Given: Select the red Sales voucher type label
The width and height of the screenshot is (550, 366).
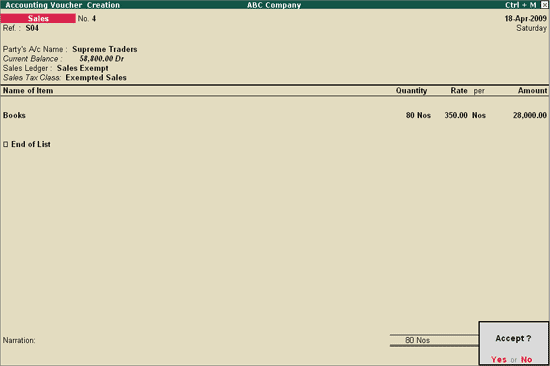Looking at the screenshot, I should (x=38, y=18).
